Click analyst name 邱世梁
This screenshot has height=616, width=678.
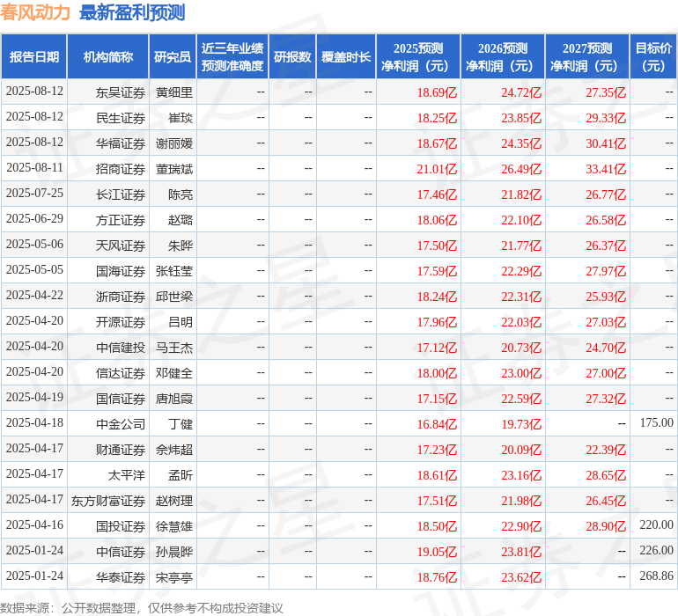point(174,297)
